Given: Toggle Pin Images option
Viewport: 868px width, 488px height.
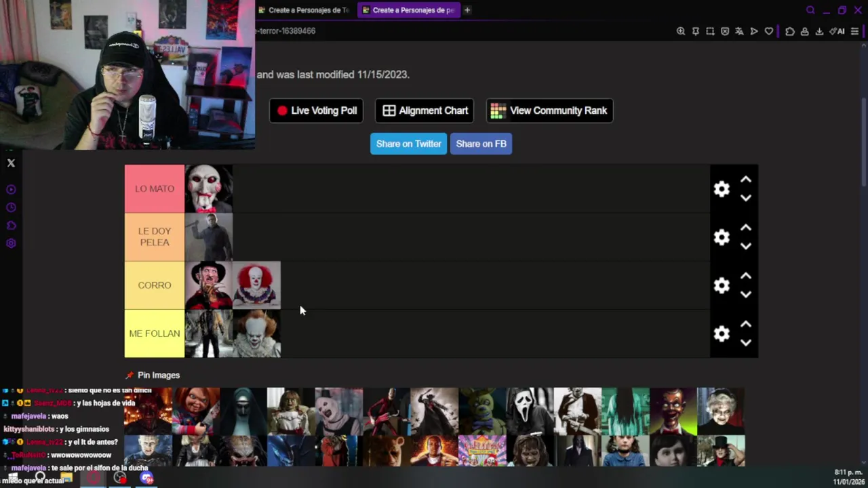Looking at the screenshot, I should (153, 375).
